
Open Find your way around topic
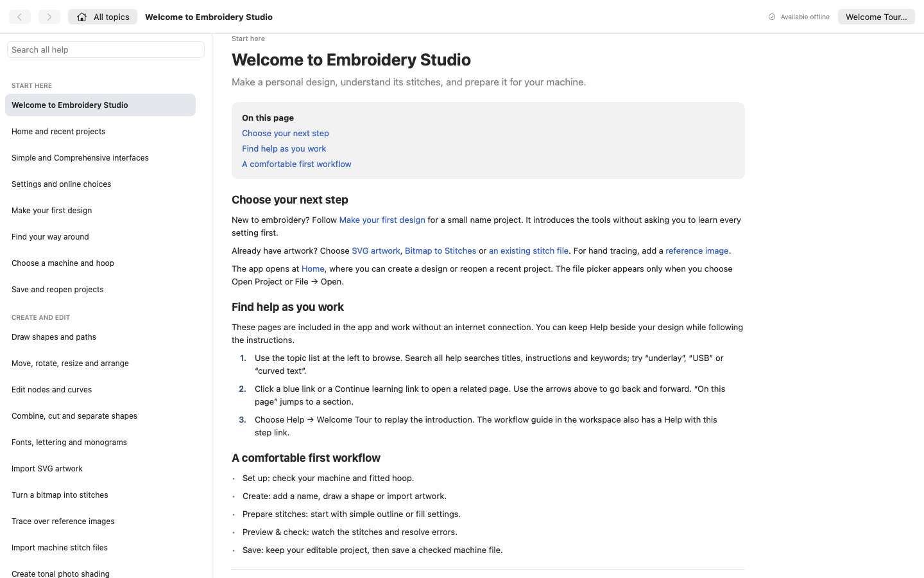pyautogui.click(x=100, y=237)
